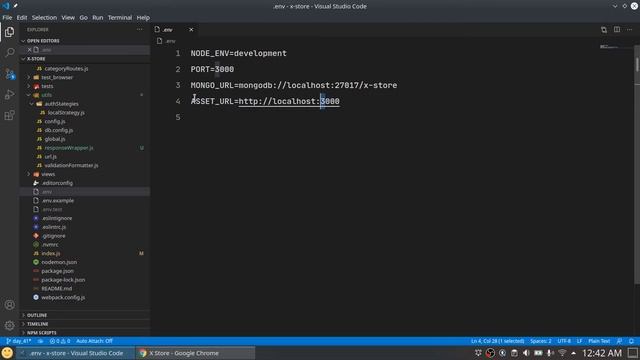Open package.json file
640x360 pixels.
click(58, 271)
